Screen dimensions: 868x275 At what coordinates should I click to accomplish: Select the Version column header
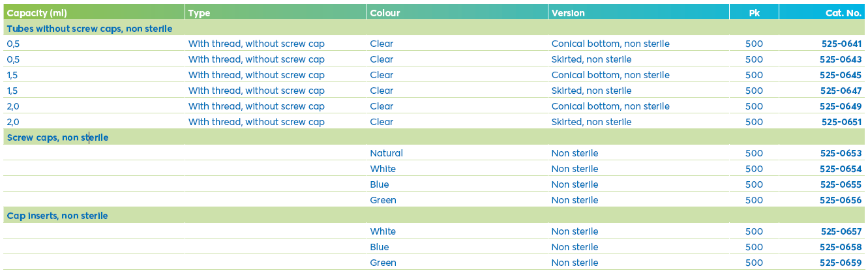point(568,13)
